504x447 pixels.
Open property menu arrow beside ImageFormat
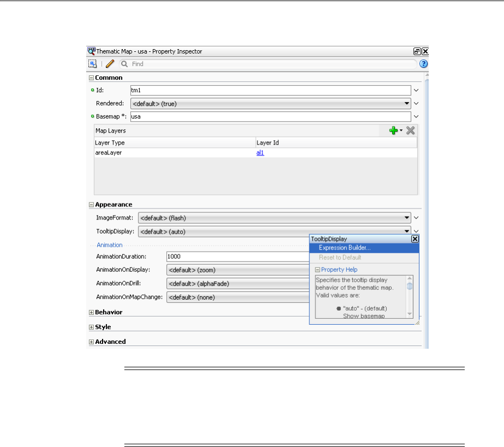click(x=416, y=218)
